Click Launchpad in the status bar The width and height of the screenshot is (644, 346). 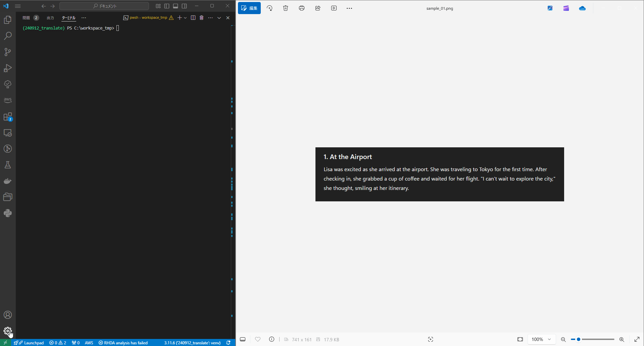(x=29, y=343)
